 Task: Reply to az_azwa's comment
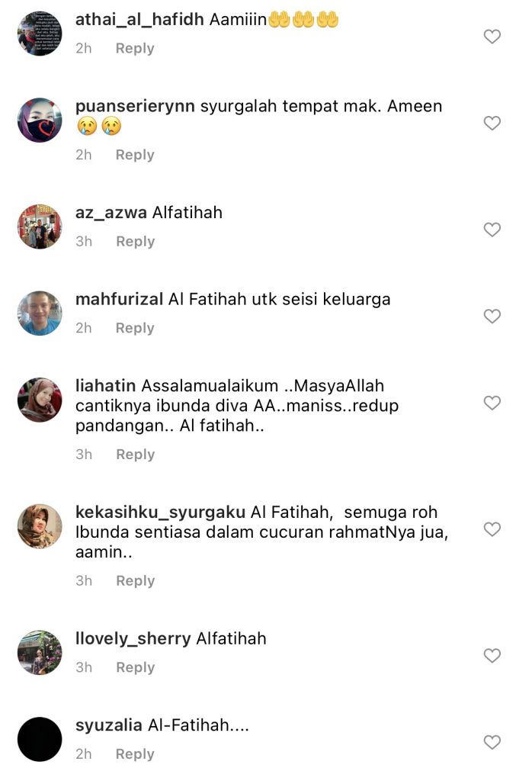click(136, 242)
